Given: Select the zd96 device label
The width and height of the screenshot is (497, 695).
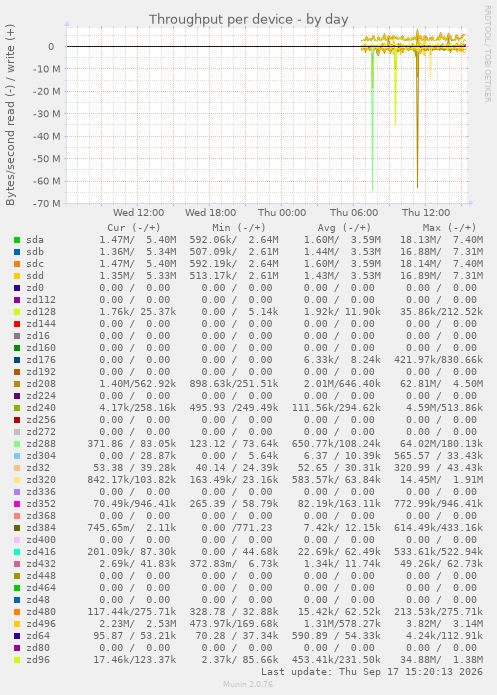Looking at the screenshot, I should click(38, 660).
